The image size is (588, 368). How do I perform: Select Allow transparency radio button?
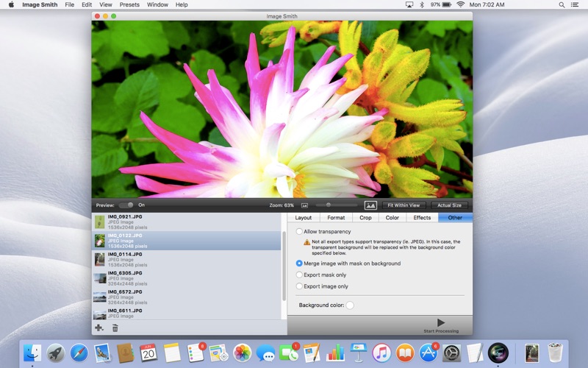tap(299, 232)
